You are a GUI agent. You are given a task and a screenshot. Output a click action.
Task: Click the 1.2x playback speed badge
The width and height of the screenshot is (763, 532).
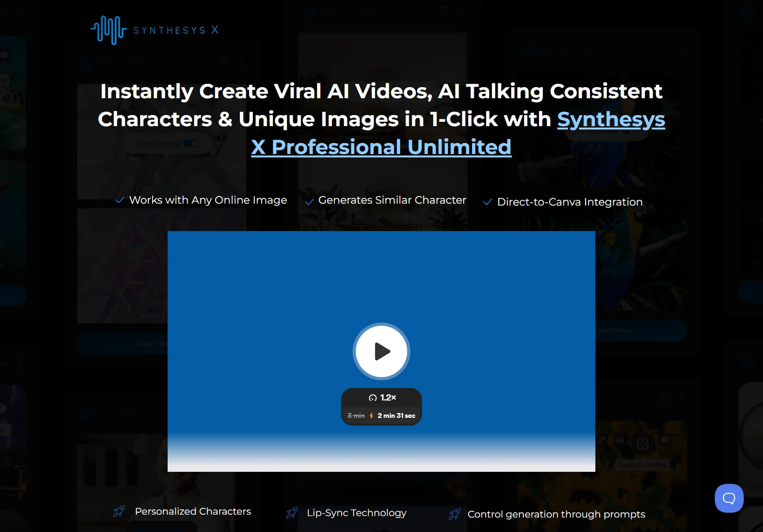pos(382,398)
